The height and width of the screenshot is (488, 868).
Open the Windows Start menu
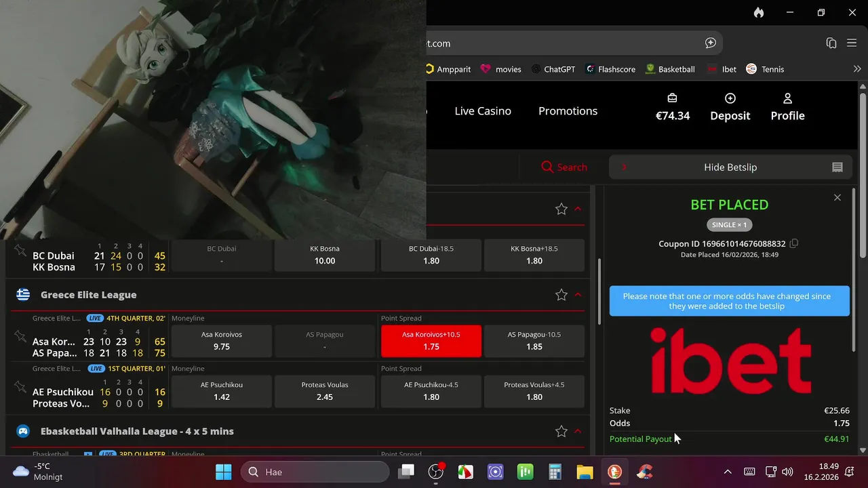[x=224, y=472]
